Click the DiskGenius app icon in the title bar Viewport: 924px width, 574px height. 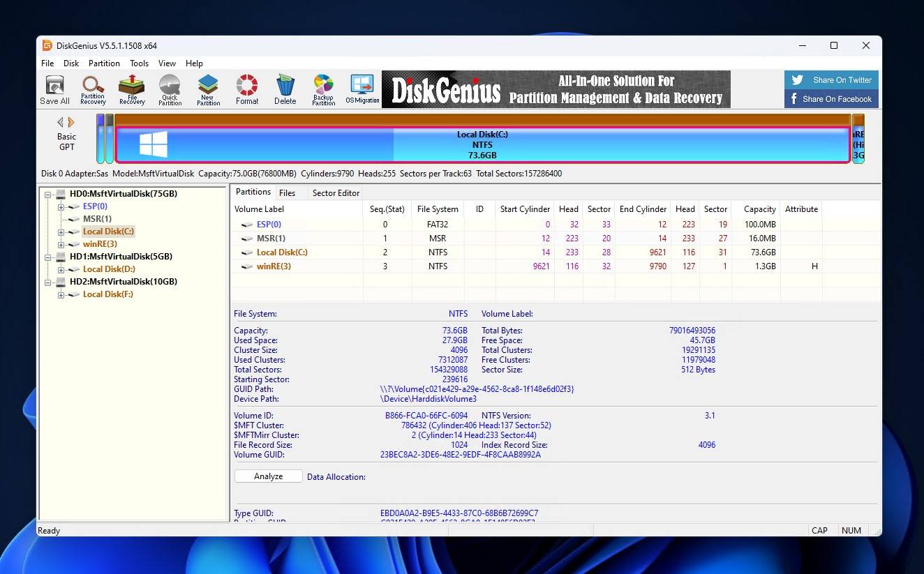click(x=47, y=45)
